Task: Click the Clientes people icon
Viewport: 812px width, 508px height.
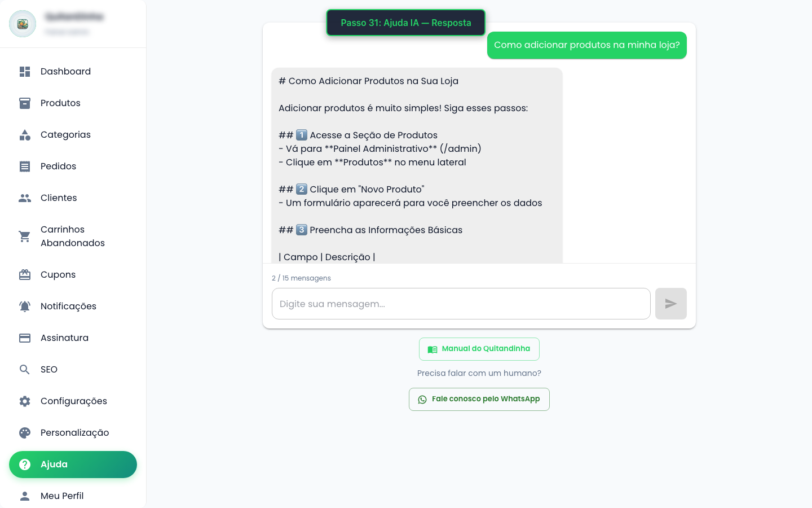Action: tap(25, 198)
